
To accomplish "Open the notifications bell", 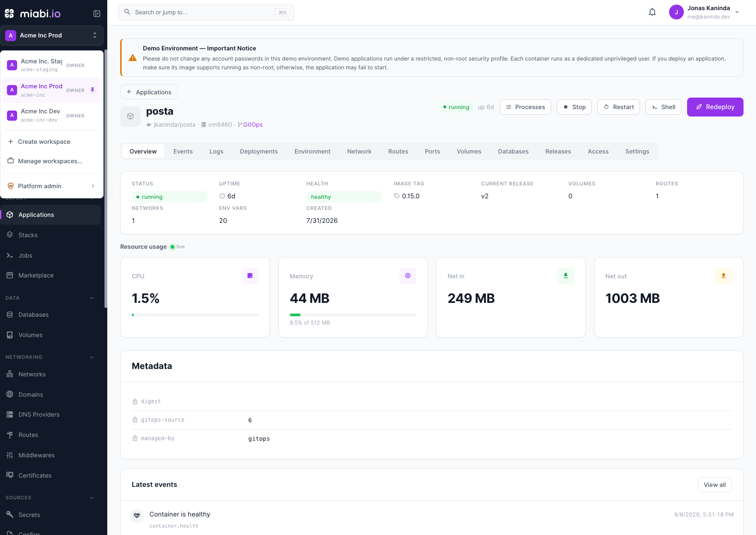I will tap(652, 12).
